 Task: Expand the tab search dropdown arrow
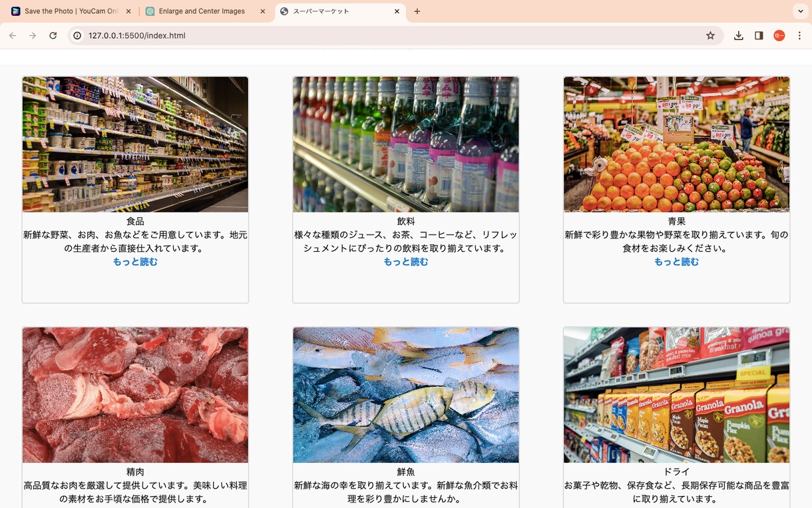(x=799, y=11)
